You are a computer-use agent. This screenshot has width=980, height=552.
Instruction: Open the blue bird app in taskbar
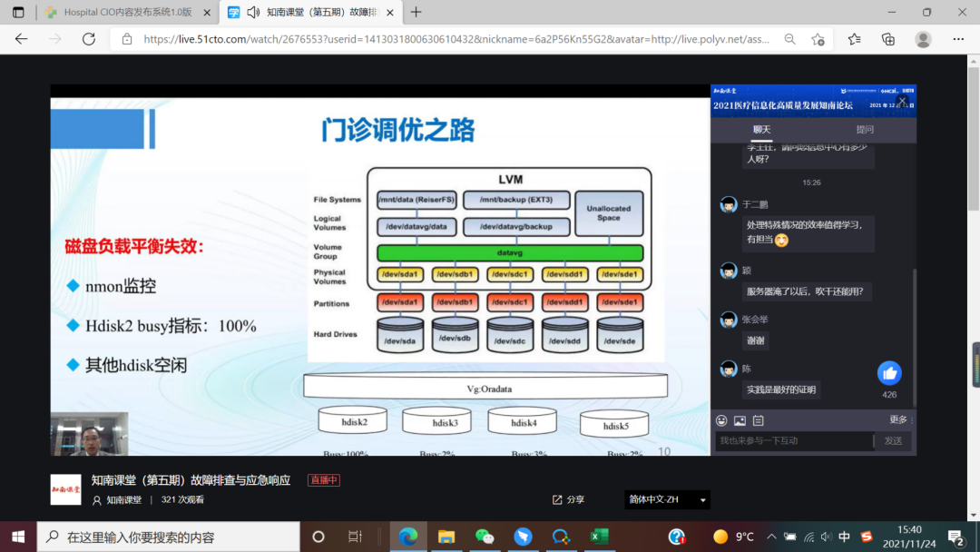[524, 537]
